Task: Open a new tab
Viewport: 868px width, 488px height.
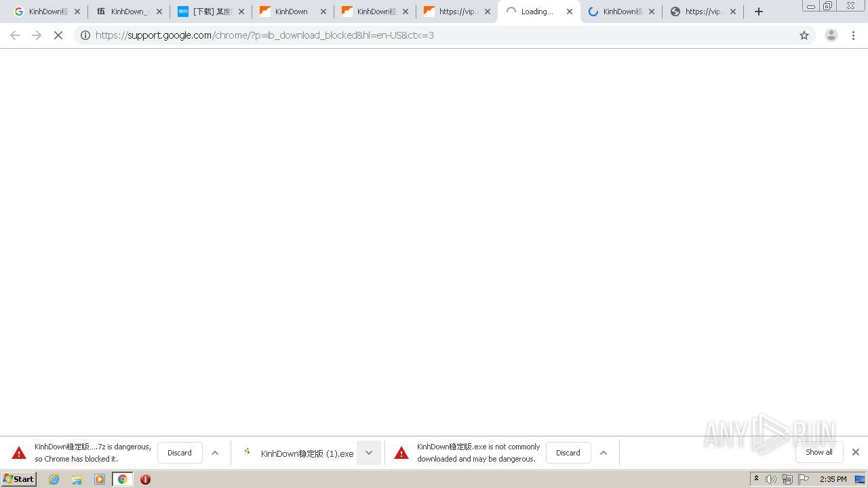Action: (x=759, y=12)
